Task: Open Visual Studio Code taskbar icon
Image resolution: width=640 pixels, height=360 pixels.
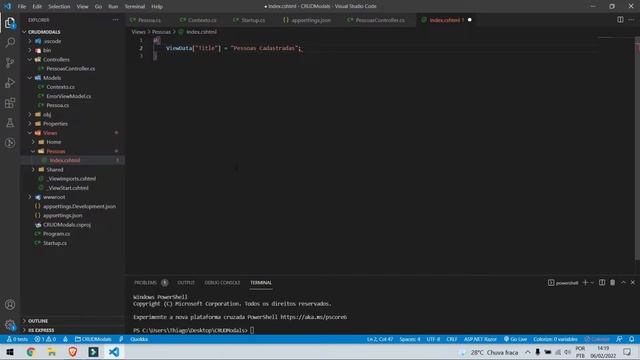Action: click(x=114, y=352)
